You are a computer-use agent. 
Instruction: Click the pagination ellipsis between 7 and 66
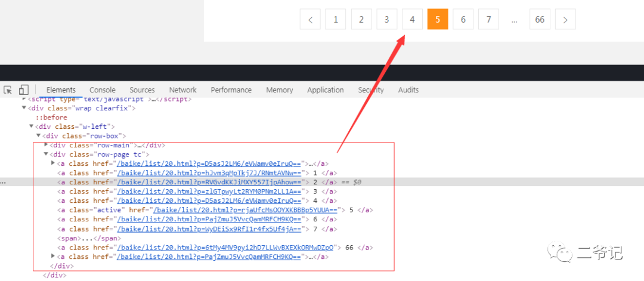coord(514,19)
